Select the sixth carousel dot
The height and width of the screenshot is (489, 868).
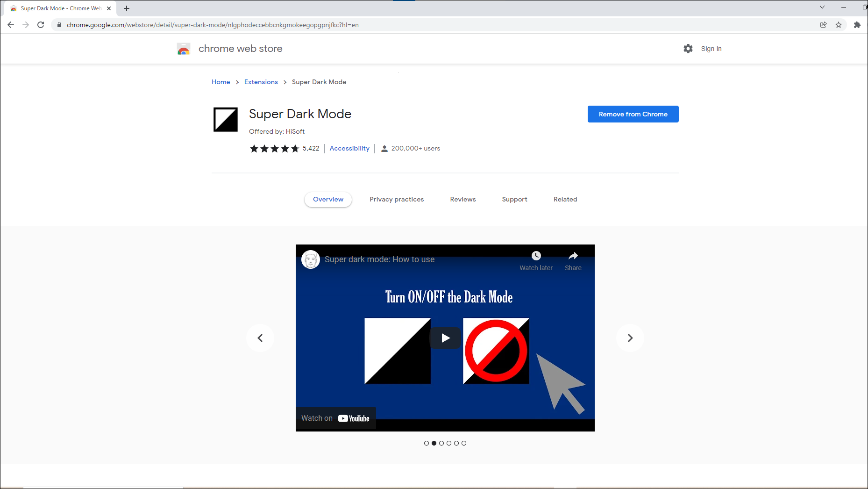[464, 443]
